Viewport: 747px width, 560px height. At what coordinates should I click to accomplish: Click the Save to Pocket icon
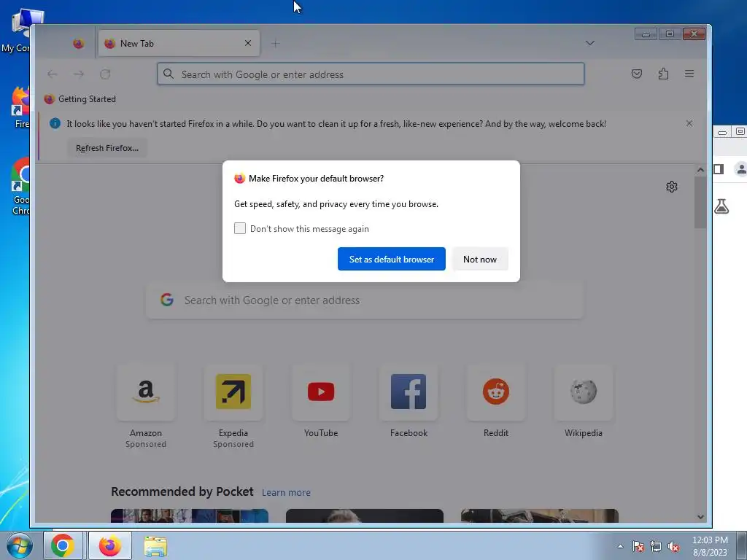pyautogui.click(x=636, y=74)
